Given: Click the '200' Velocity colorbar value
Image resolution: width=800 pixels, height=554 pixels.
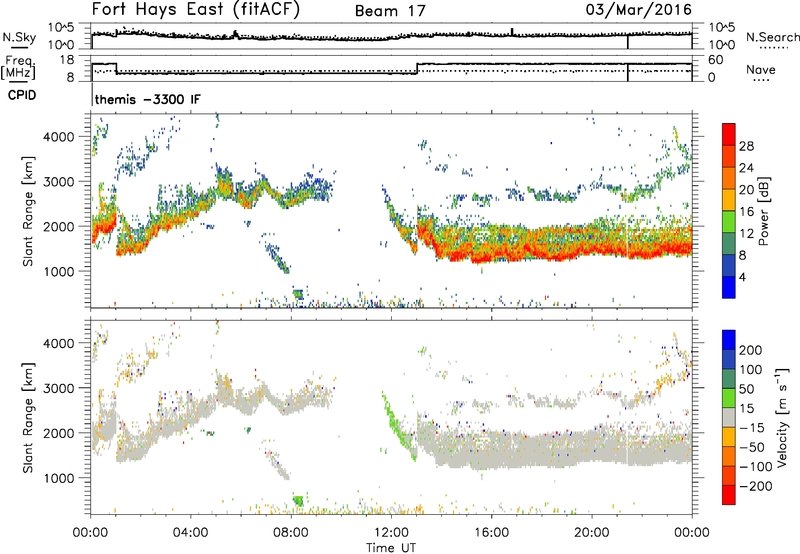Looking at the screenshot, I should pos(751,350).
